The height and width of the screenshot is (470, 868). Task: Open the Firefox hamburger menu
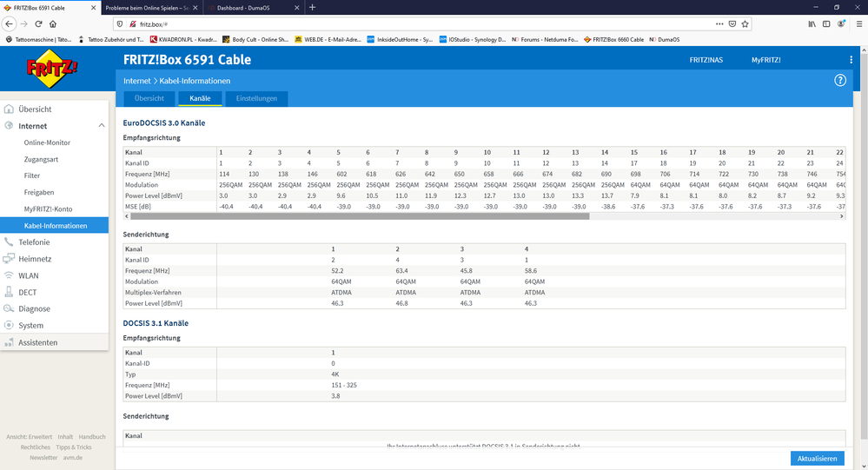[x=859, y=23]
